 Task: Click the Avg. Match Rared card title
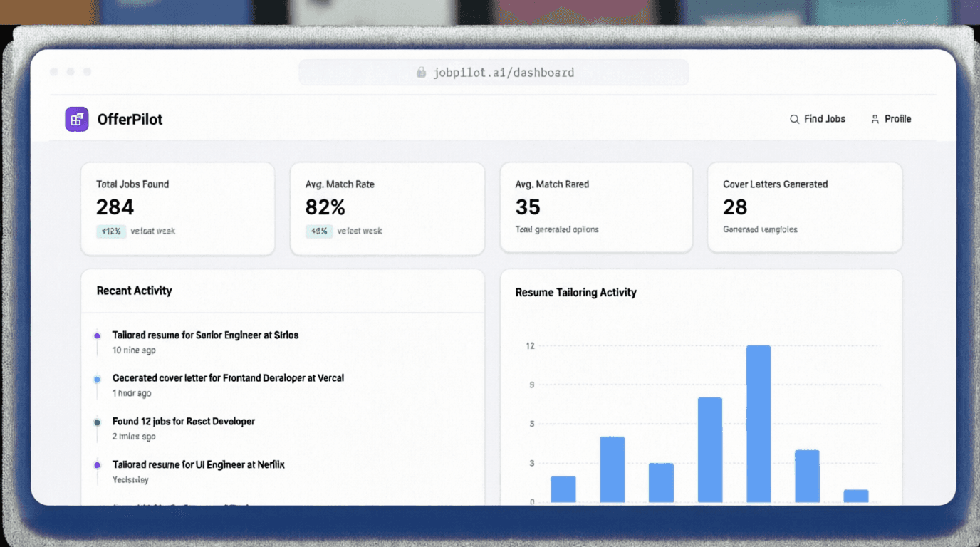coord(552,184)
